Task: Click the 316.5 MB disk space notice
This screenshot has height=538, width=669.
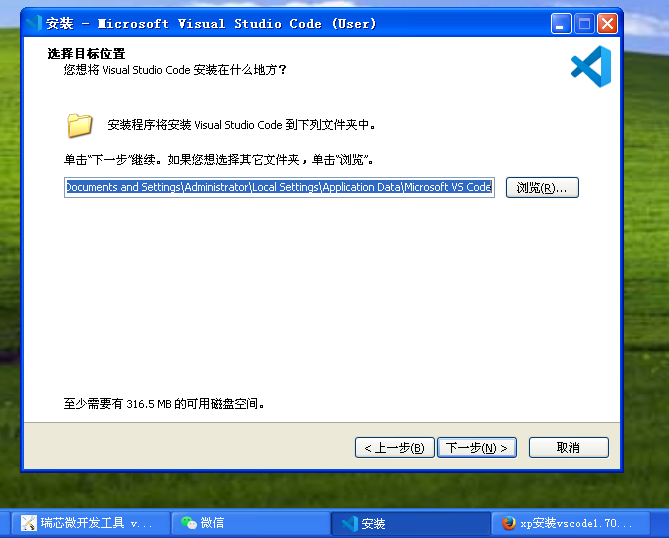Action: coord(164,405)
